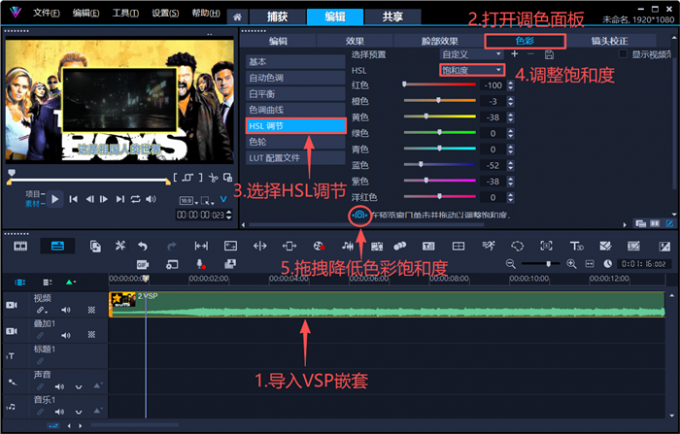Click the redo arrow in timeline toolbar
The width and height of the screenshot is (680, 434).
(x=172, y=246)
